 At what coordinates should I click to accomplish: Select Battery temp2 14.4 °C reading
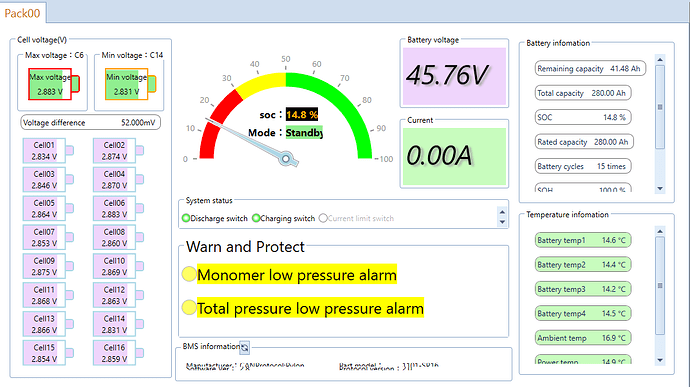point(583,265)
